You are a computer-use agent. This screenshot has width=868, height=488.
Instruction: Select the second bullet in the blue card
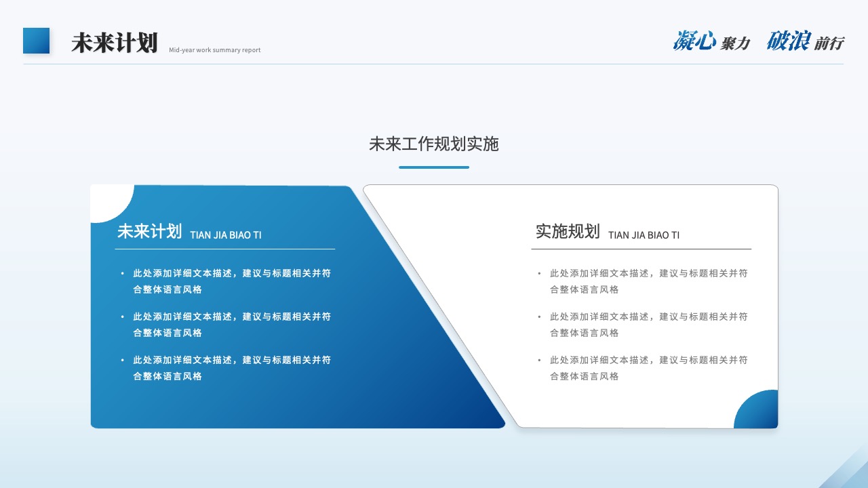click(x=226, y=325)
